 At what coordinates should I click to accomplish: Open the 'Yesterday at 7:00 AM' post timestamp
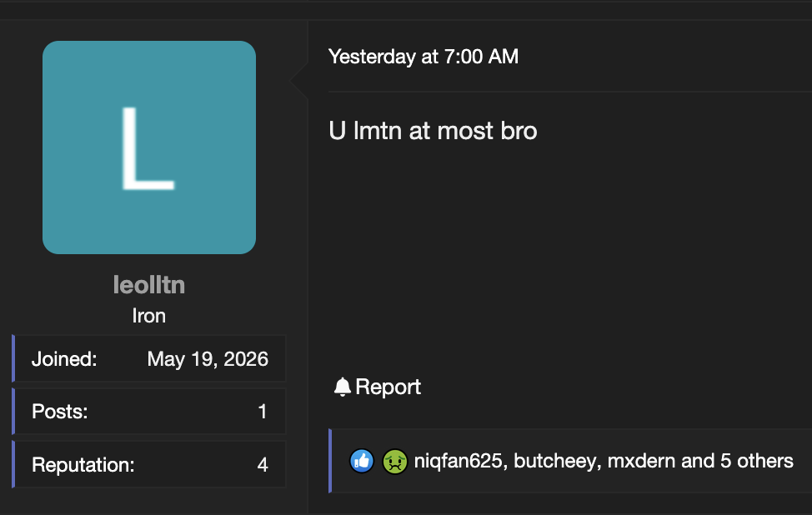[424, 57]
